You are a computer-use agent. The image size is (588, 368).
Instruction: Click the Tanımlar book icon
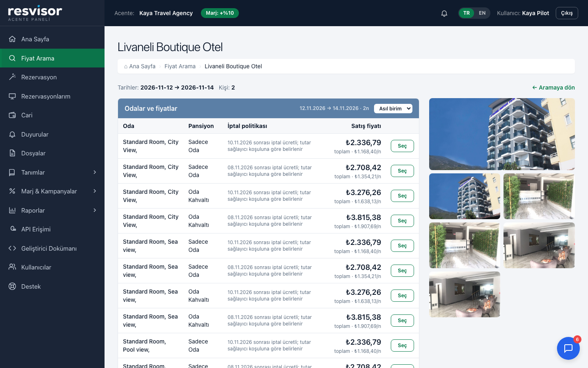coord(12,172)
